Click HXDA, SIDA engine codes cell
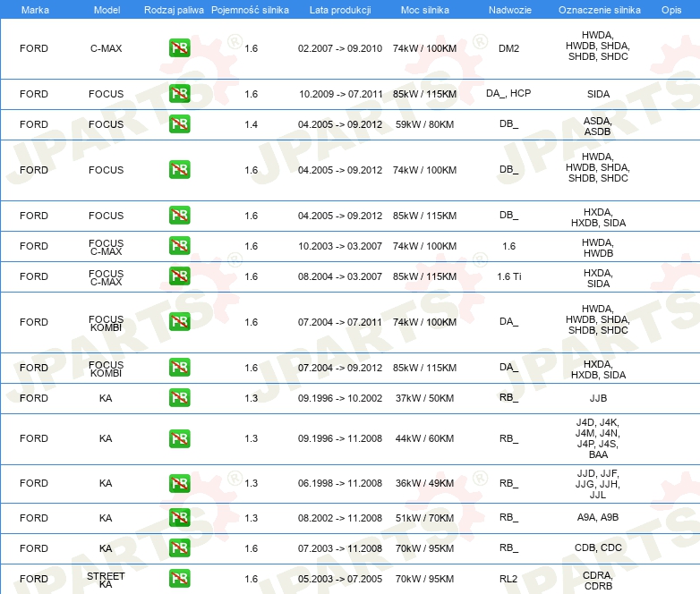The height and width of the screenshot is (594, 700). pyautogui.click(x=598, y=278)
